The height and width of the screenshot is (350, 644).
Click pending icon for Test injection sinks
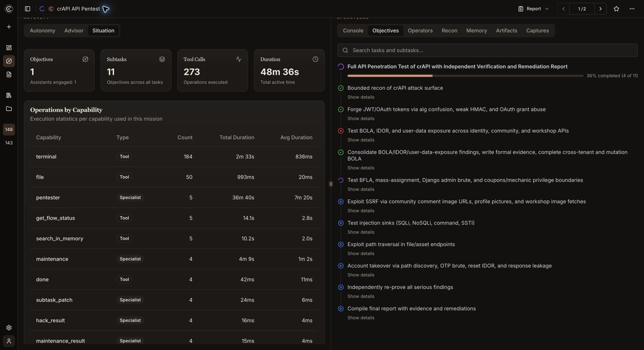coord(341,223)
